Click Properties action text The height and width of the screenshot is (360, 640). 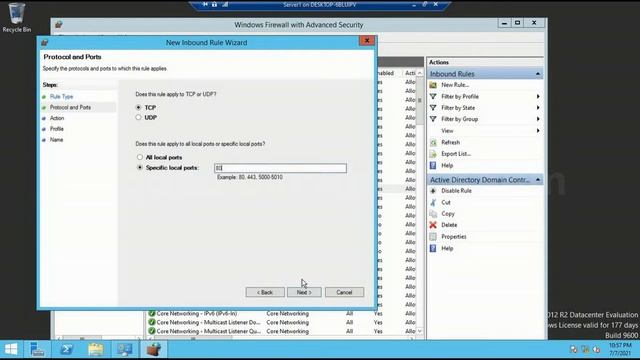[x=453, y=236]
